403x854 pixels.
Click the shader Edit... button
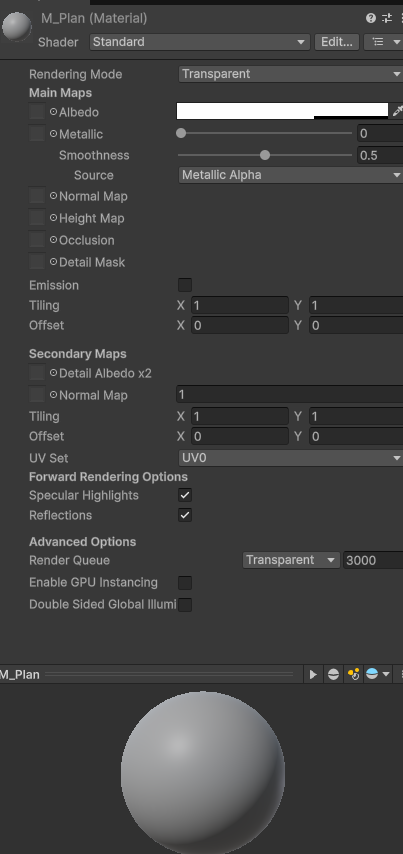click(x=337, y=42)
